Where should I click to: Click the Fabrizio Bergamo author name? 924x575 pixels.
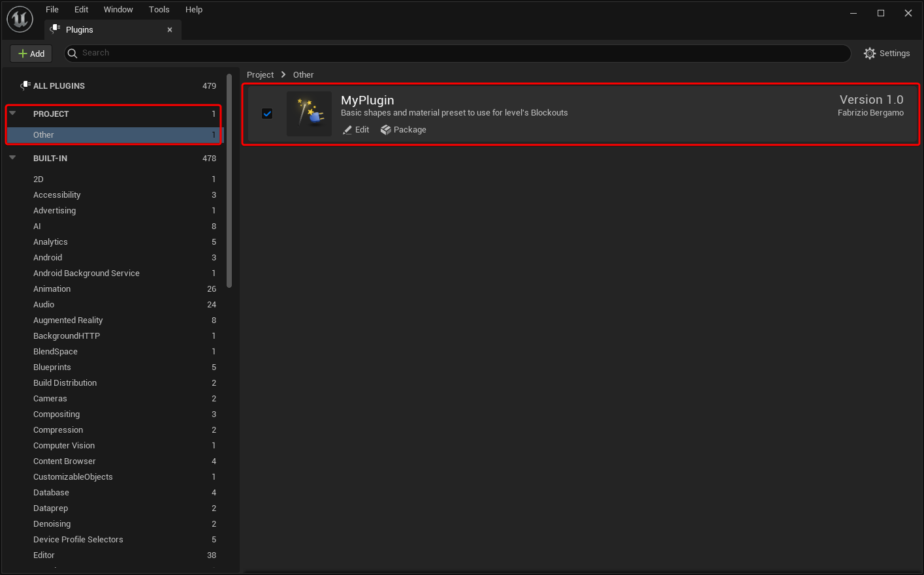coord(871,113)
